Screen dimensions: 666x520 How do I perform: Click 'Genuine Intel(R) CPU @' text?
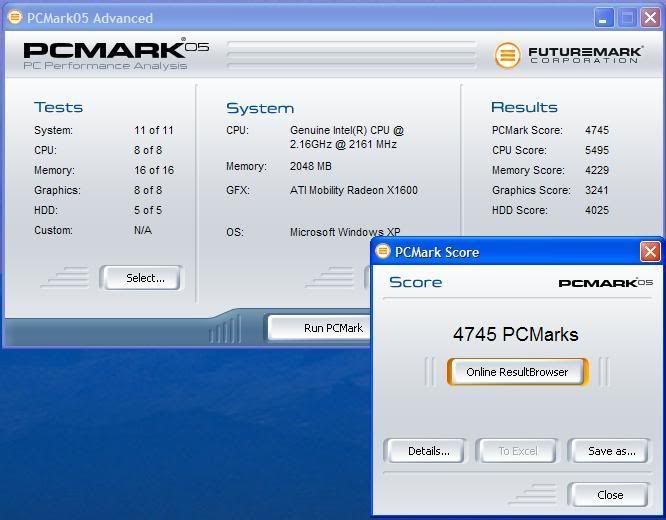click(x=347, y=130)
